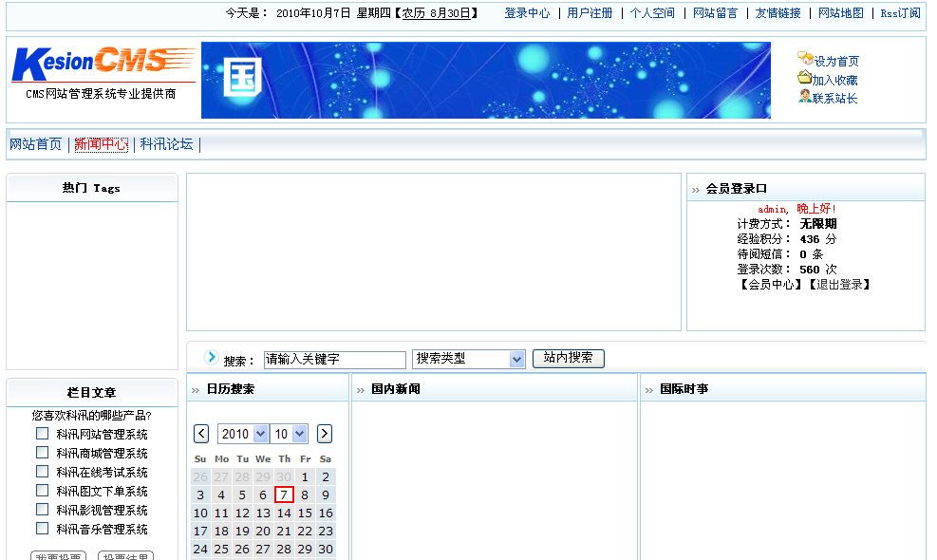Click the KesionCMS logo
The image size is (937, 560).
pos(100,65)
